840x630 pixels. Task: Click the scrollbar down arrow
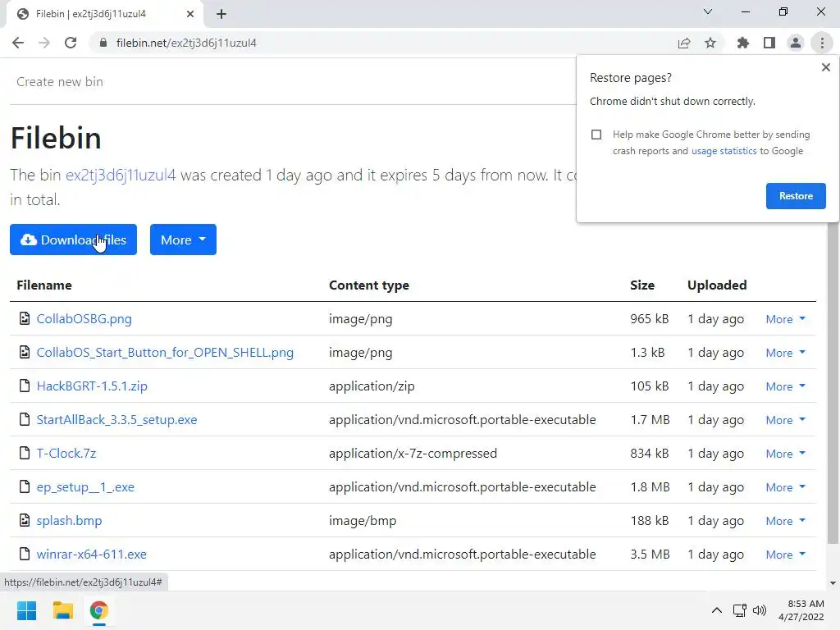[833, 583]
